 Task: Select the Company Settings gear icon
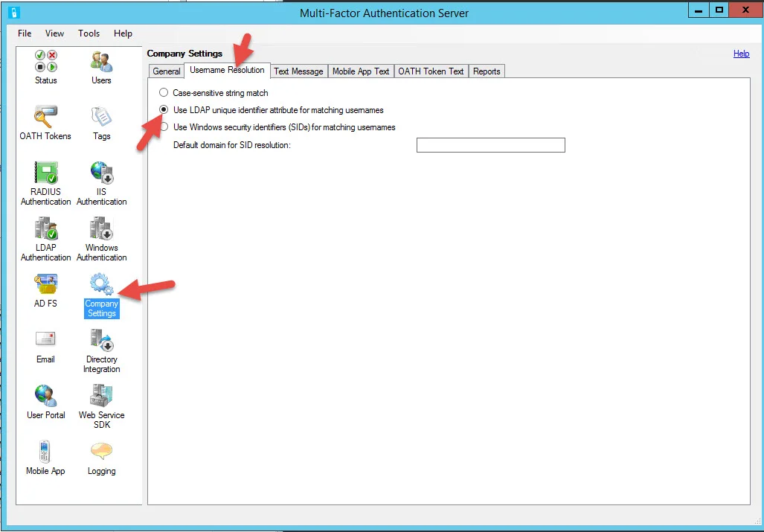pyautogui.click(x=101, y=284)
